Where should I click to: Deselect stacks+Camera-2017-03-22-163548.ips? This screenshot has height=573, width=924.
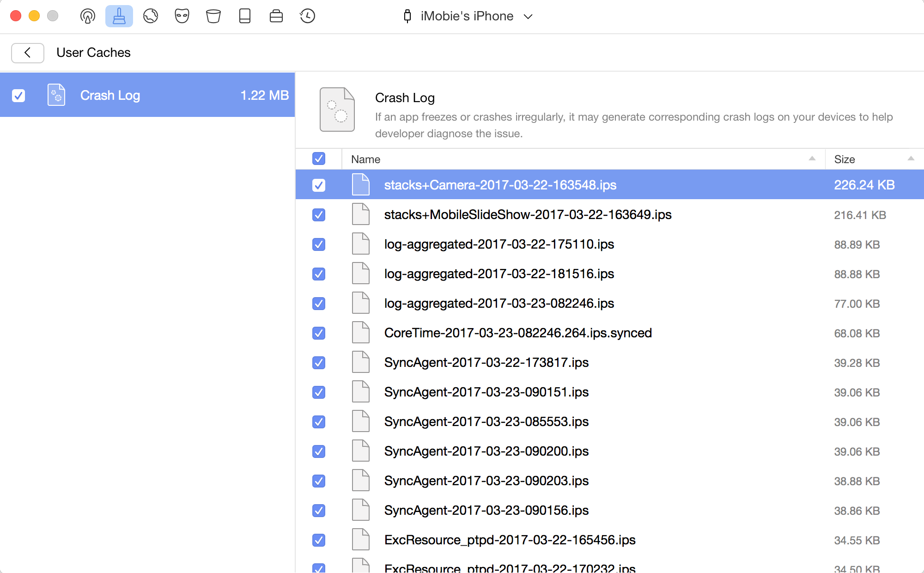coord(319,185)
